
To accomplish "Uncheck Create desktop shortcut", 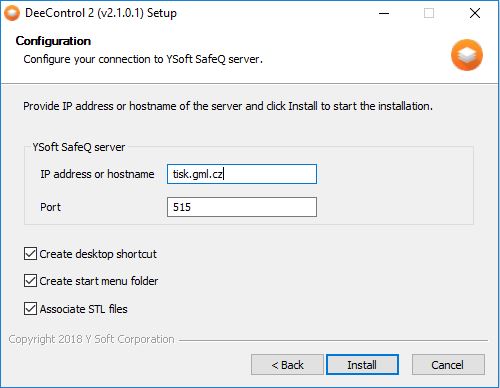I will tap(30, 254).
